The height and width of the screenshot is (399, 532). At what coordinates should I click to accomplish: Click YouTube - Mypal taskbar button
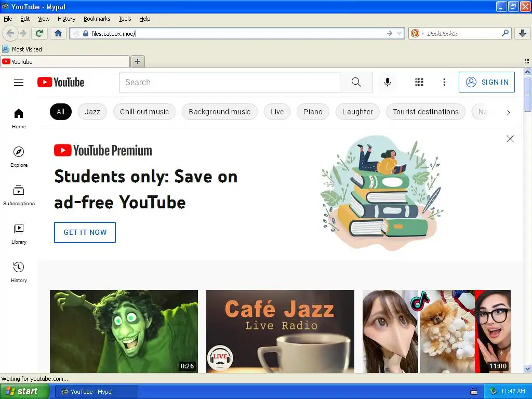click(x=96, y=392)
